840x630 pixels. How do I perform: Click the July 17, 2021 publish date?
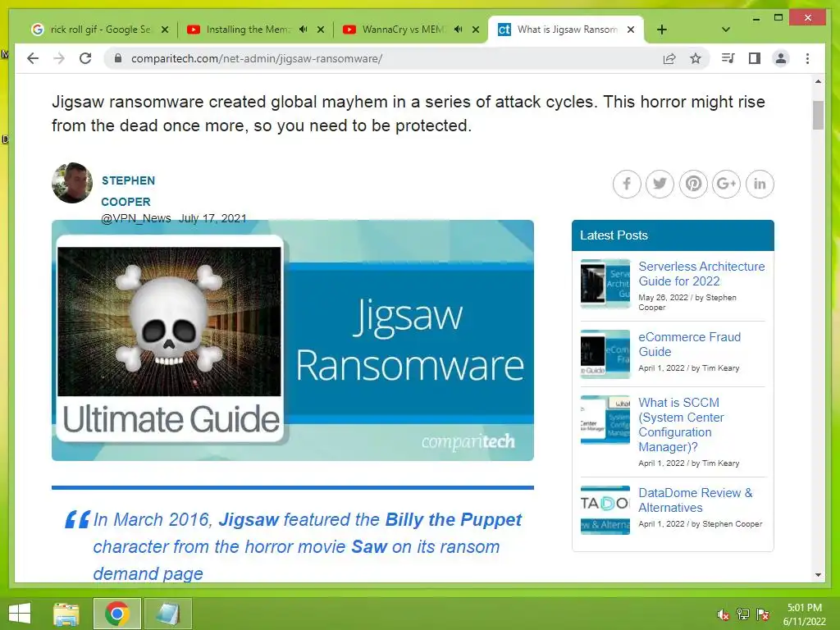tap(212, 218)
